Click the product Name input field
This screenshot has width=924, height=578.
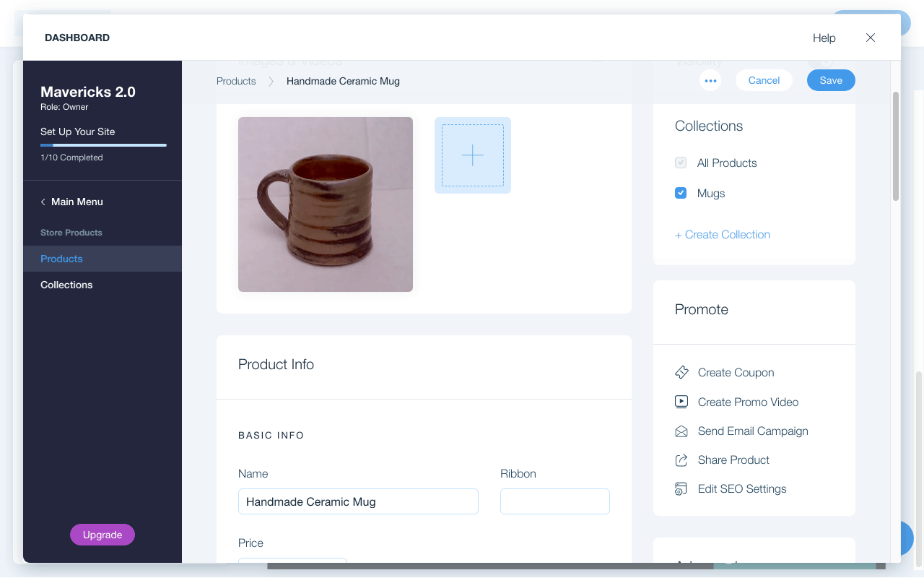pos(358,501)
